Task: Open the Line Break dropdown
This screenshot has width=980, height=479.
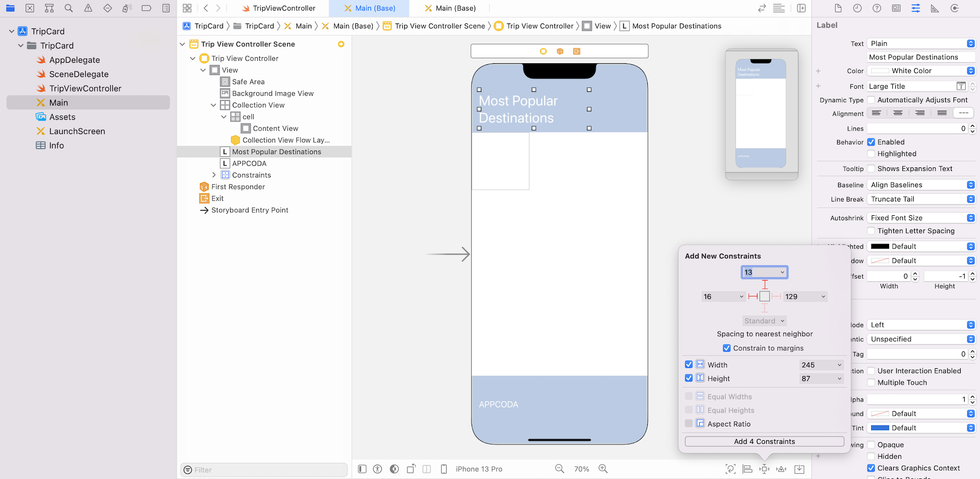Action: (x=922, y=199)
